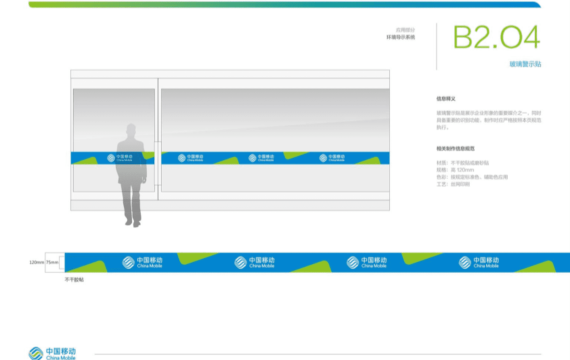Select the 相关制作信息规范 heading
The width and height of the screenshot is (570, 360).
[x=455, y=148]
